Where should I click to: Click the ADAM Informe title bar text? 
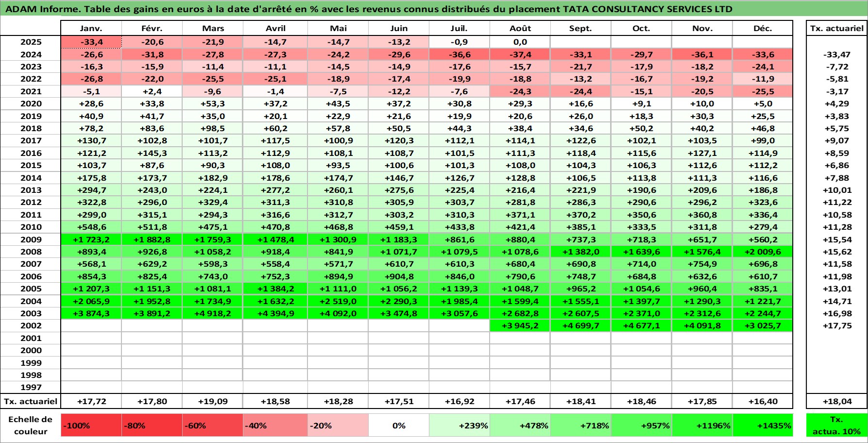[369, 9]
